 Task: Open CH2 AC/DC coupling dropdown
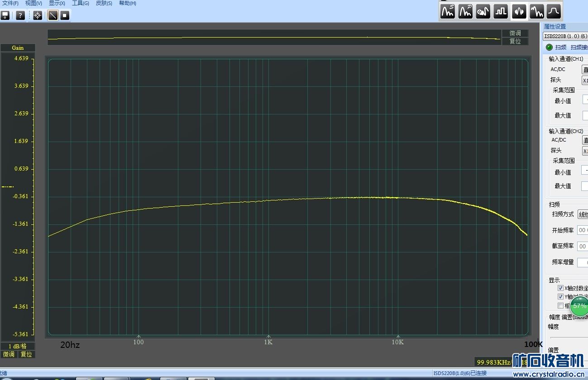[x=585, y=140]
